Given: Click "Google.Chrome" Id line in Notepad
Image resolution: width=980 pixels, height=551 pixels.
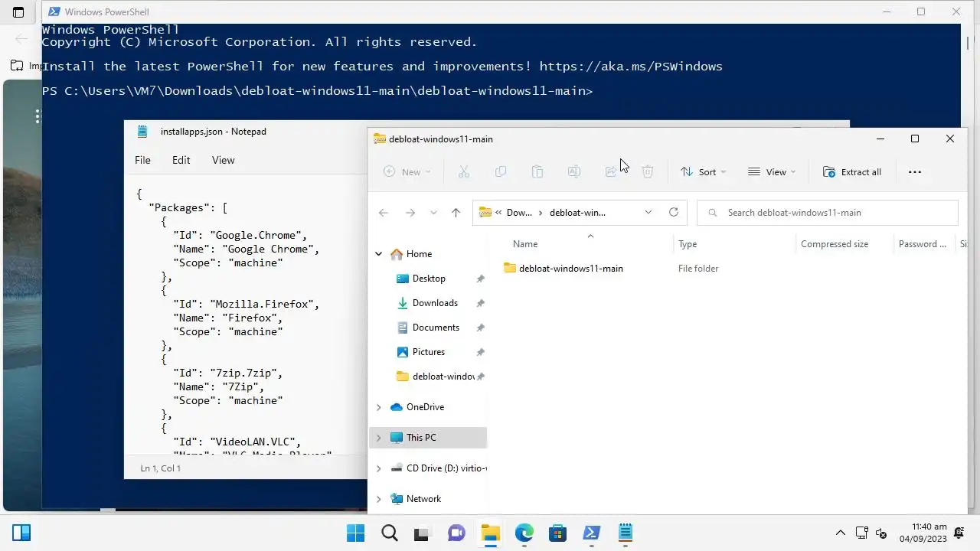Looking at the screenshot, I should point(240,235).
